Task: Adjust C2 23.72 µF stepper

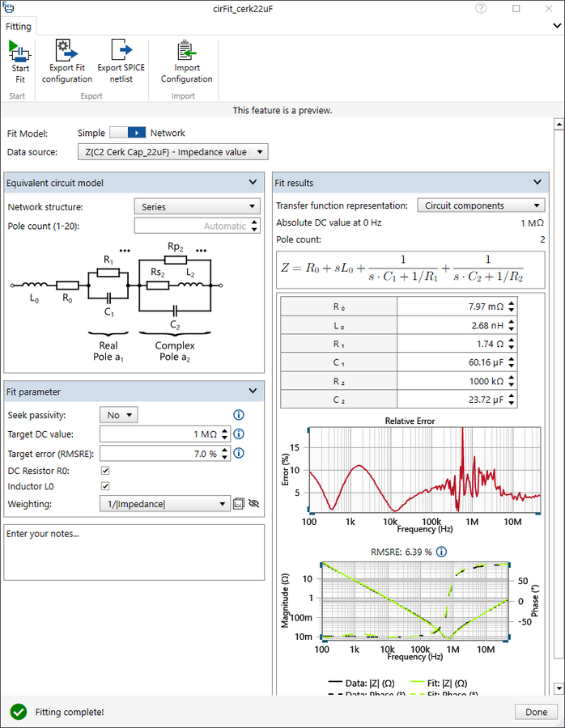Action: click(x=512, y=400)
